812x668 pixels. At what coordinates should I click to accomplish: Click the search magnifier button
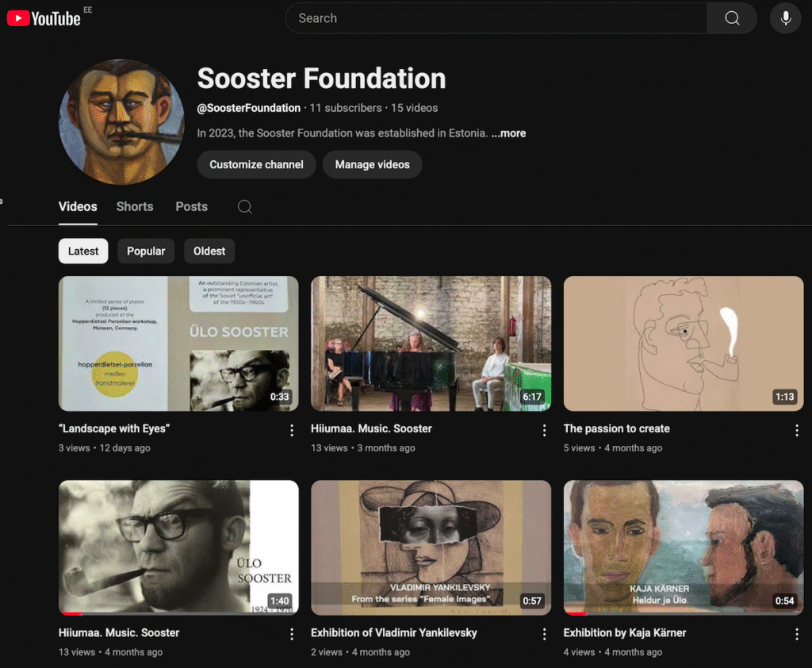pos(732,18)
